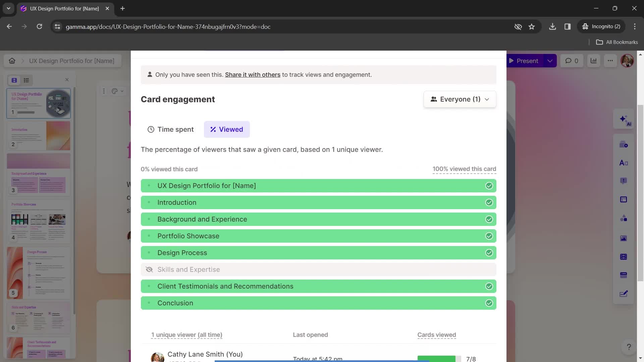Open AI edit sparkle tool
Viewport: 644px width, 362px height.
coord(624,120)
